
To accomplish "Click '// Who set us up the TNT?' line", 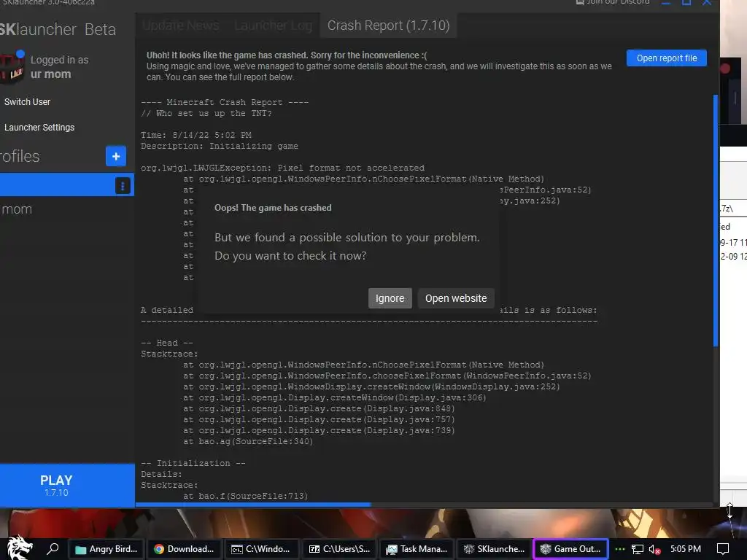I will (x=206, y=113).
